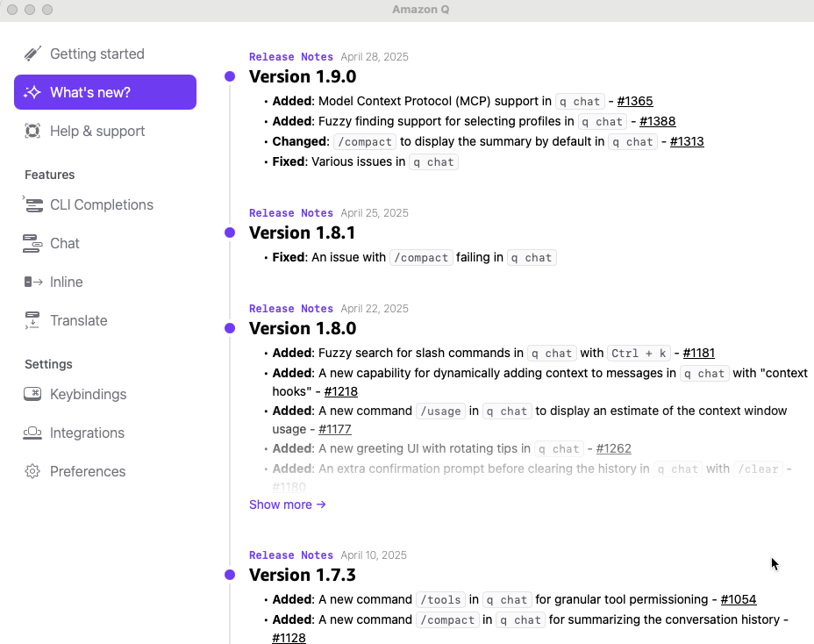814x644 pixels.
Task: Click the Version 1.8.0 timeline dot
Action: tap(230, 328)
